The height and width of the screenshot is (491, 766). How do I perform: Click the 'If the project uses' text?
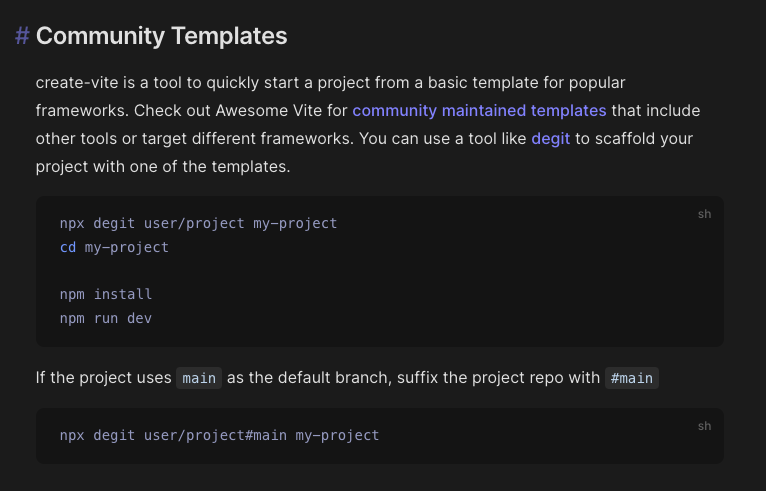103,378
